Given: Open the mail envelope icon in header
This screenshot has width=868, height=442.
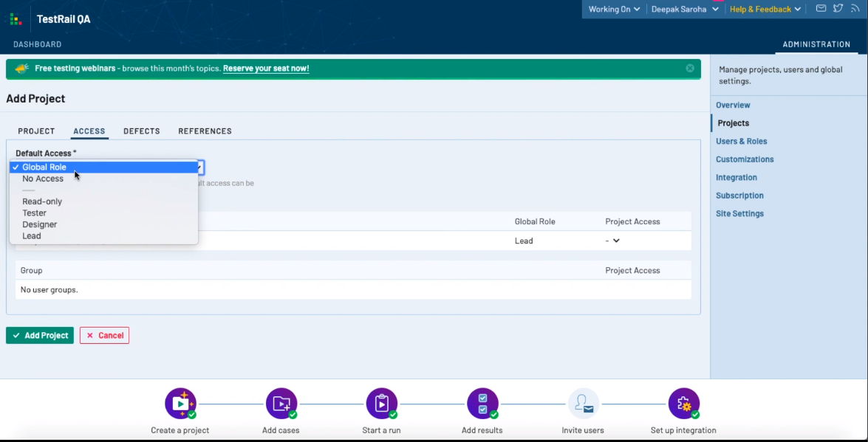Looking at the screenshot, I should 821,9.
